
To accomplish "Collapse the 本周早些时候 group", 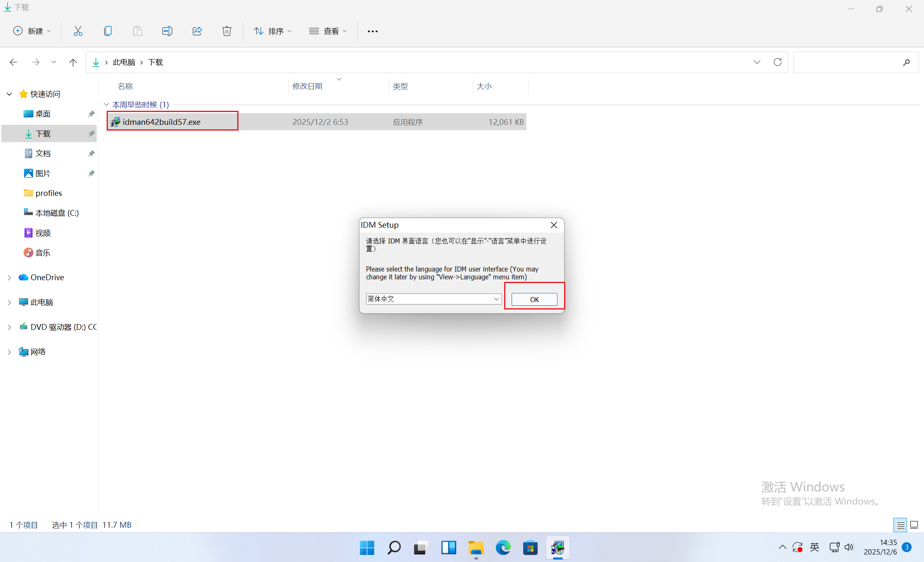I will [x=106, y=105].
